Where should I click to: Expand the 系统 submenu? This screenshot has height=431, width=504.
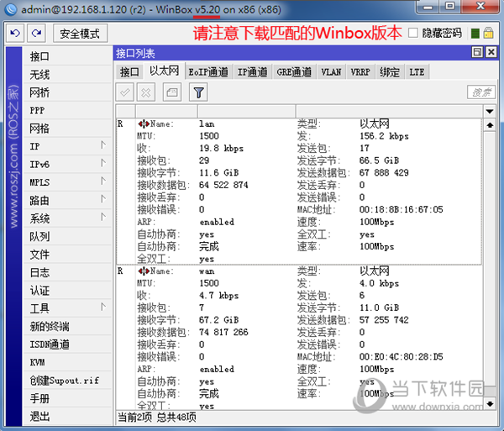click(x=67, y=218)
